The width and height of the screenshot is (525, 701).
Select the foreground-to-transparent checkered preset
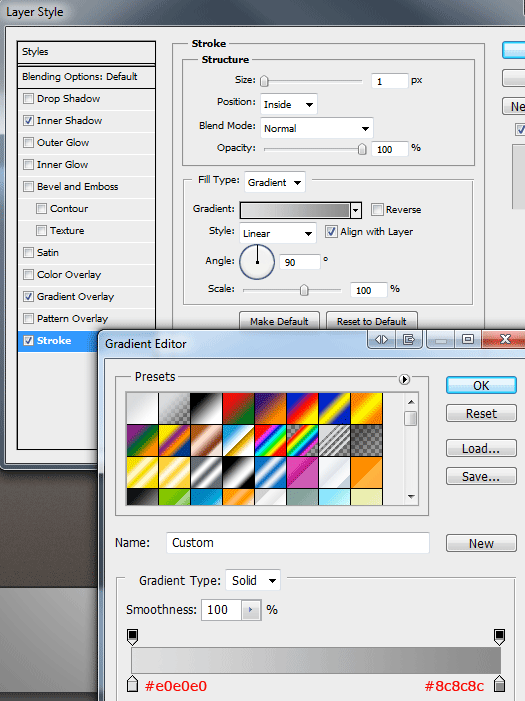click(174, 408)
